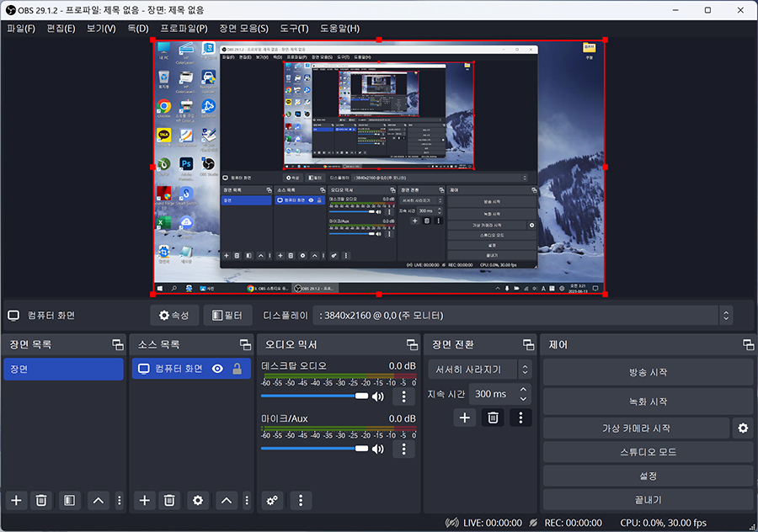Open 서서히 사라지기 transition dropdown
Screen dimensions: 758x532
coord(480,370)
